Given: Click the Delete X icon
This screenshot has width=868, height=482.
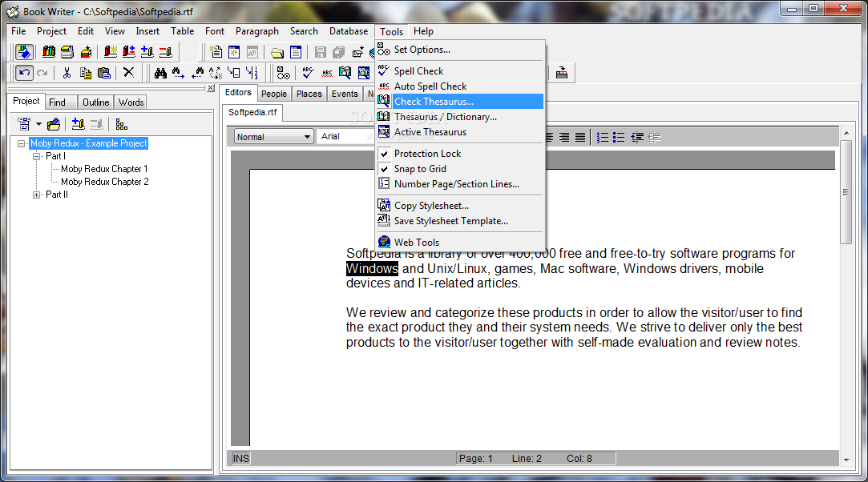Looking at the screenshot, I should [x=128, y=72].
